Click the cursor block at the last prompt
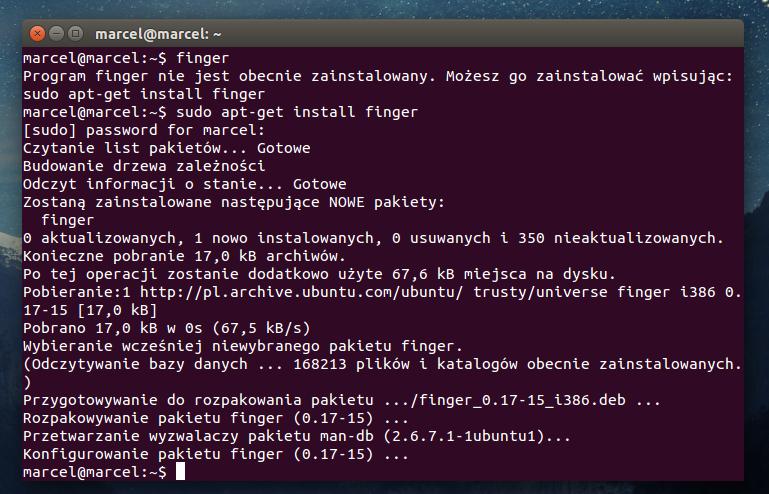The height and width of the screenshot is (494, 769). pyautogui.click(x=180, y=471)
